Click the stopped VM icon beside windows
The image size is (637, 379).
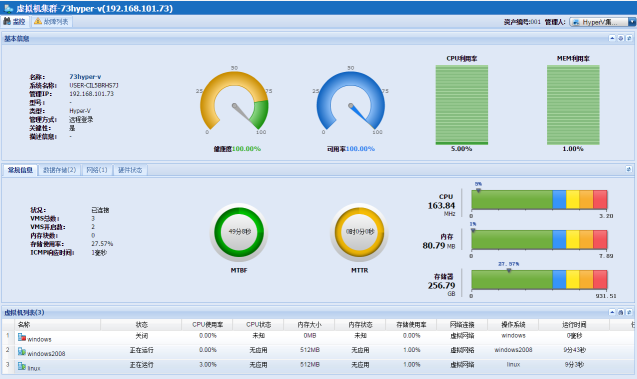22,337
